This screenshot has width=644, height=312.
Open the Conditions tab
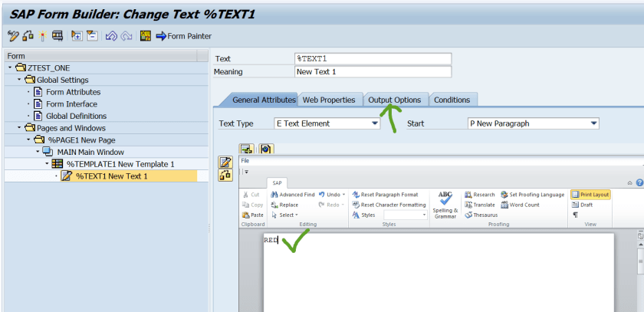(452, 100)
